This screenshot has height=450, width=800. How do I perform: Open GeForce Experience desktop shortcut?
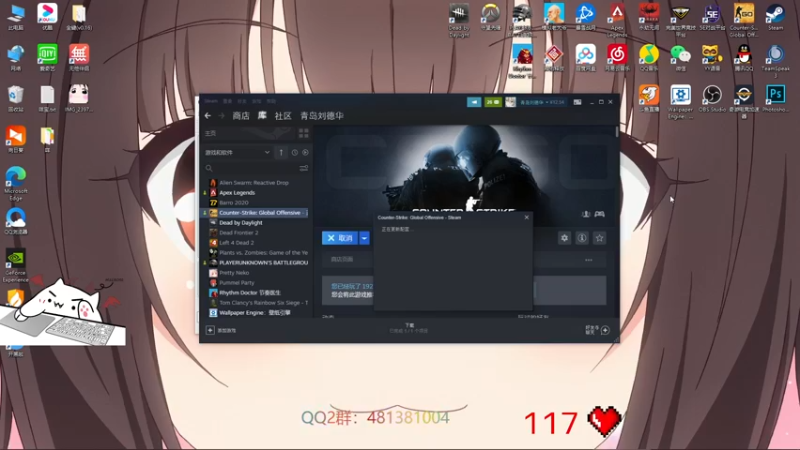click(x=15, y=265)
